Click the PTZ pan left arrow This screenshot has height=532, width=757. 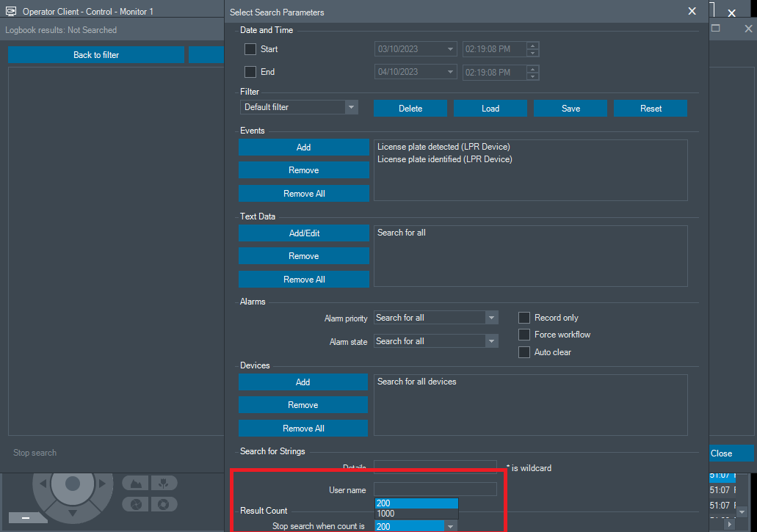(x=43, y=484)
